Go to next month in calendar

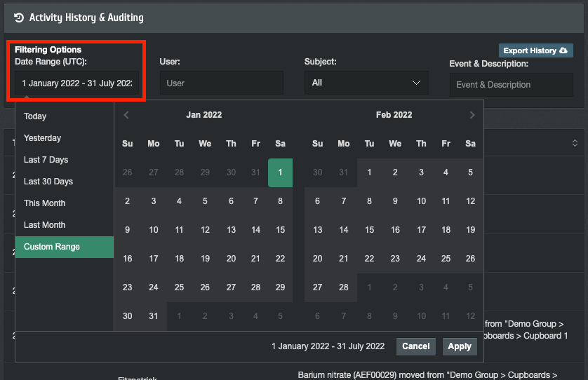pos(472,115)
